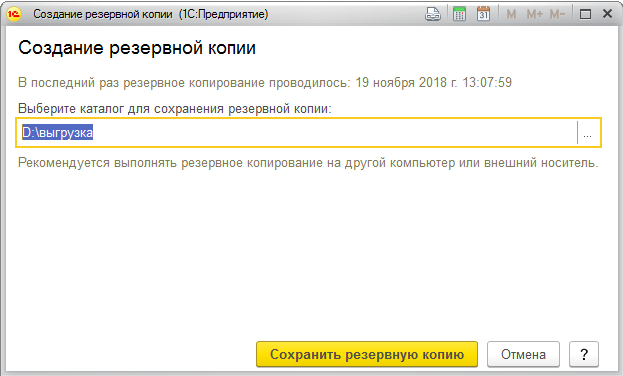Click the Рекомендуется выполнять recommendation text

coord(308,163)
